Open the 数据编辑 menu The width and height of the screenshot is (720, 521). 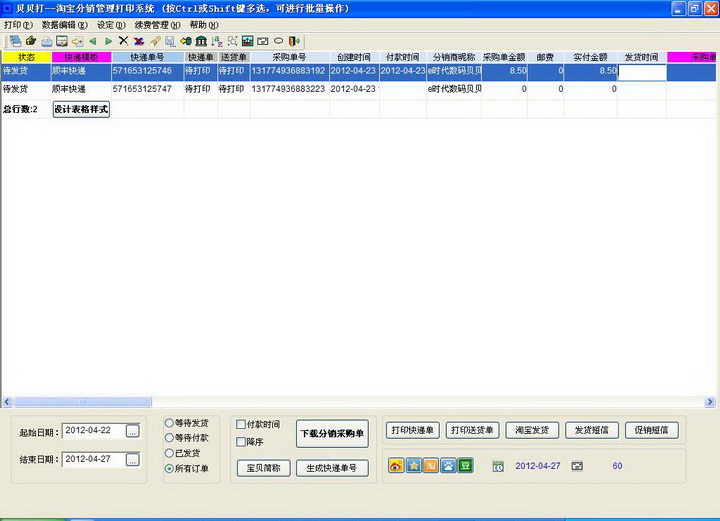click(x=64, y=24)
